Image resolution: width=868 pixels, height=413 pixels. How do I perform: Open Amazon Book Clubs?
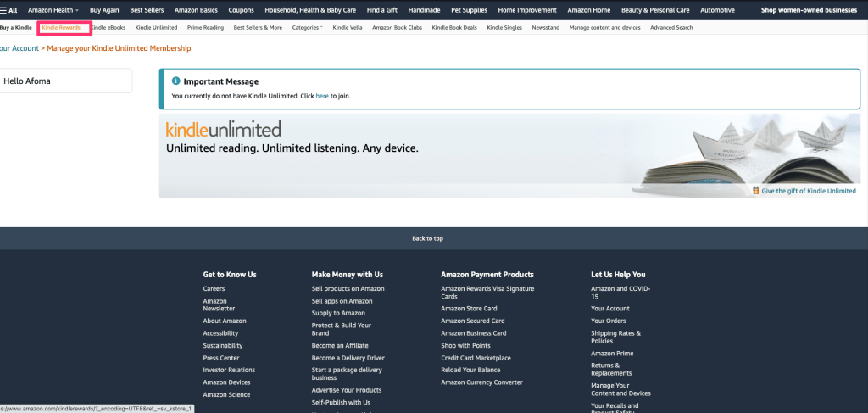397,28
